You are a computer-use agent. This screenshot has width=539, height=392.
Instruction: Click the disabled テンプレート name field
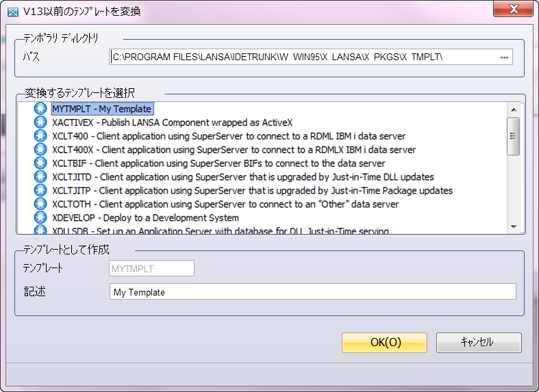click(151, 268)
